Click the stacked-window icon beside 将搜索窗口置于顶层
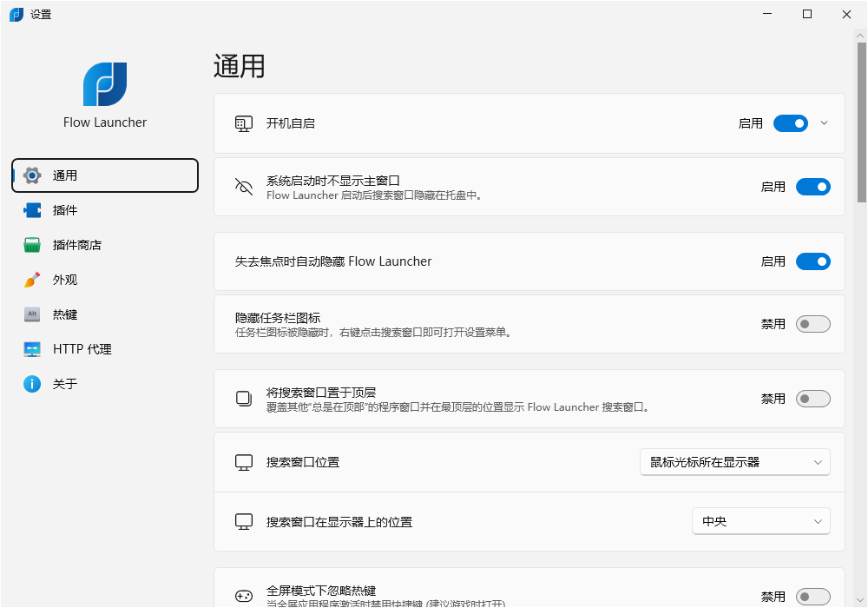Viewport: 868px width, 608px height. click(244, 399)
